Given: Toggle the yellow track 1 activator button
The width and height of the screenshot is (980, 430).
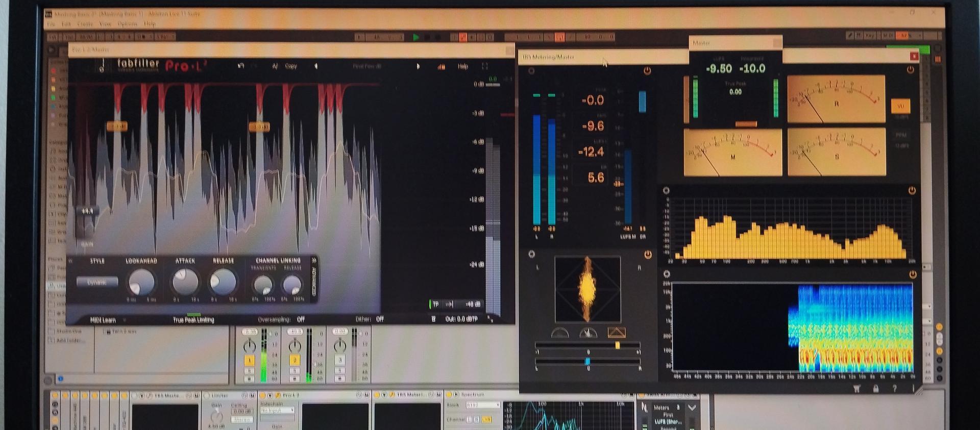Looking at the screenshot, I should (x=249, y=361).
